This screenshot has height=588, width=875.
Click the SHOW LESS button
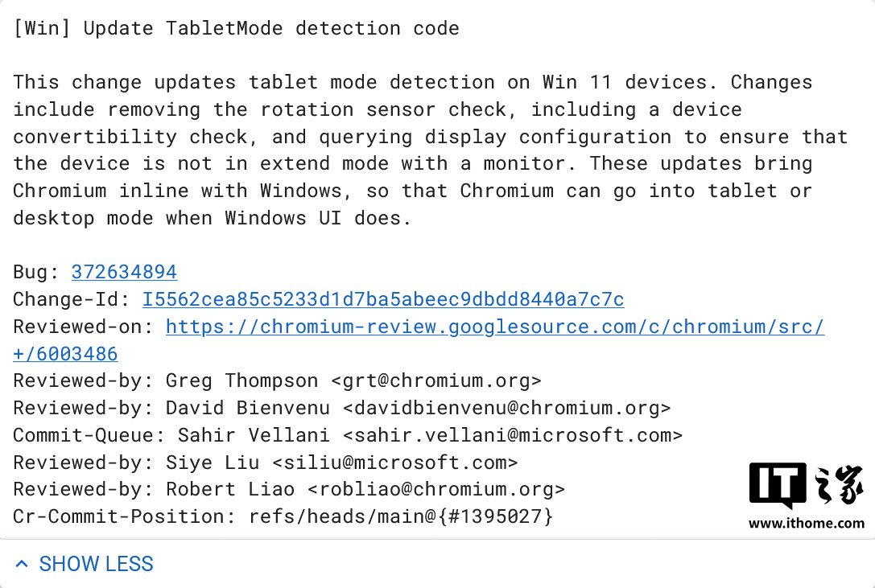(96, 564)
